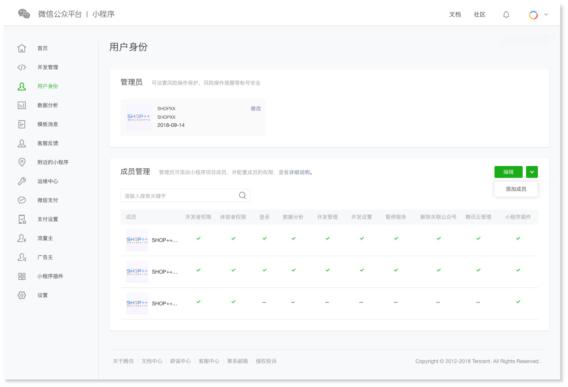Image resolution: width=568 pixels, height=387 pixels.
Task: Click the 小程序插件 table column header
Action: click(518, 217)
